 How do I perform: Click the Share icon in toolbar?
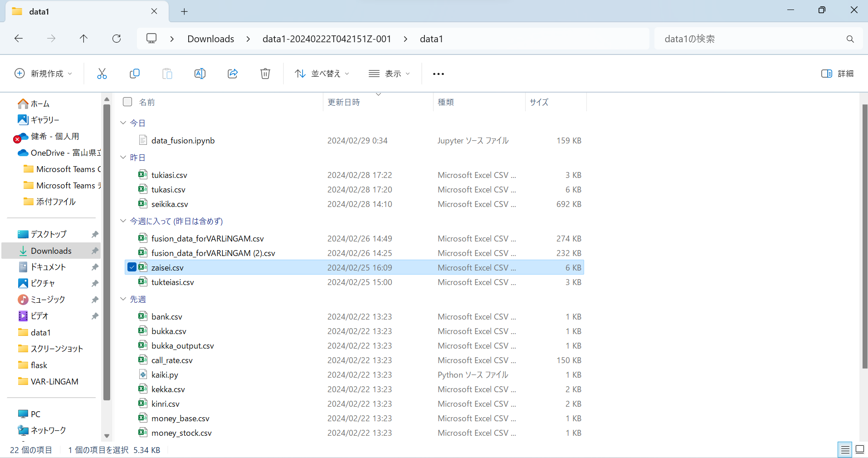pyautogui.click(x=233, y=74)
